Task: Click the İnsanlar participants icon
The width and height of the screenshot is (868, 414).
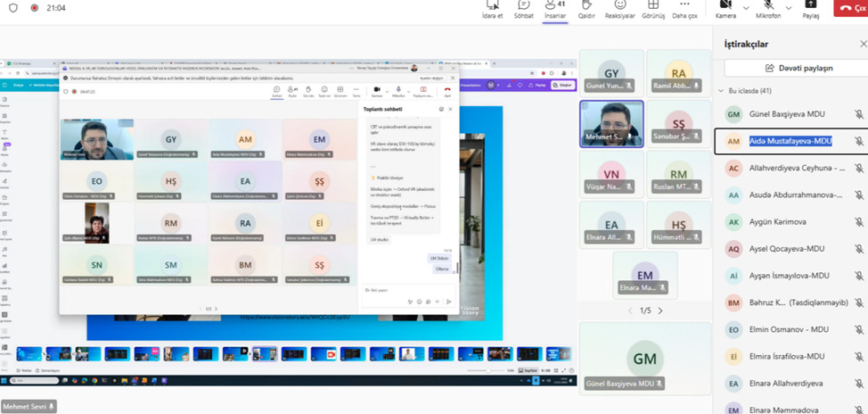Action: [555, 9]
